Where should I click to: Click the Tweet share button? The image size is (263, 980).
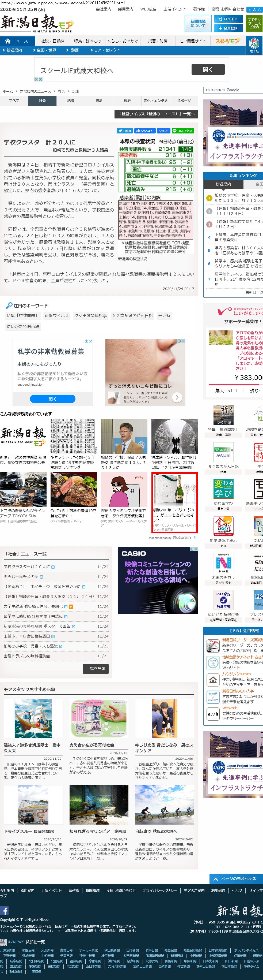pos(125,131)
